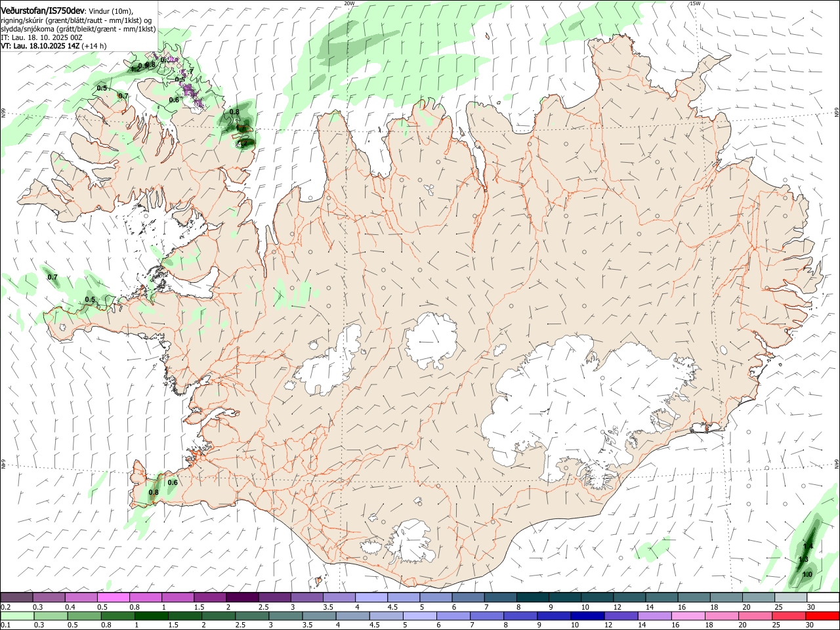
Task: Select the pale green 0.1 rain legend swatch
Action: coord(17,616)
